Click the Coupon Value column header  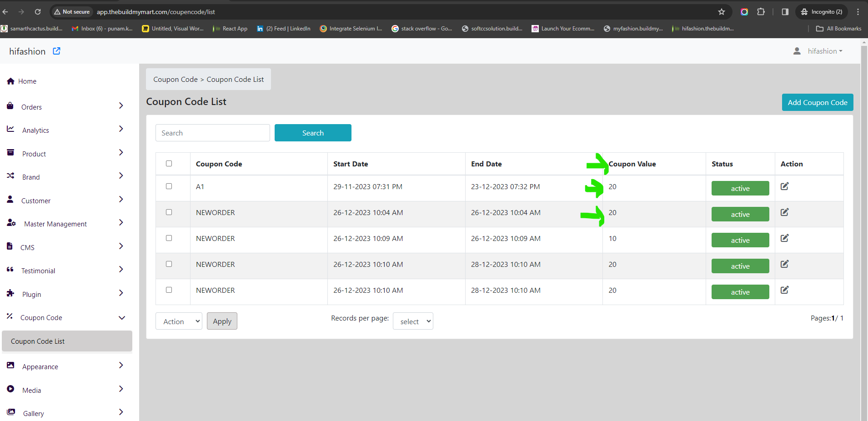pyautogui.click(x=632, y=164)
